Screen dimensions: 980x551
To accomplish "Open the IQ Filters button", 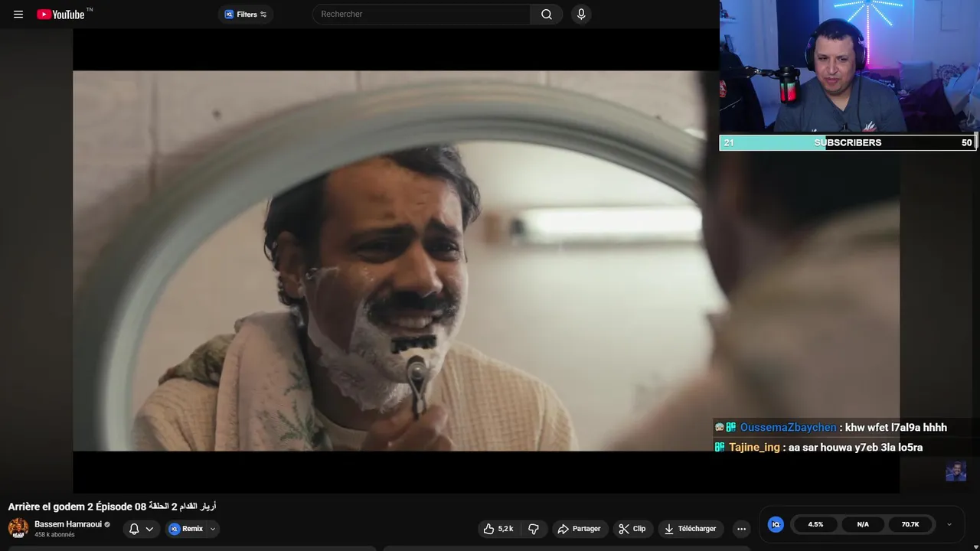I will point(246,14).
